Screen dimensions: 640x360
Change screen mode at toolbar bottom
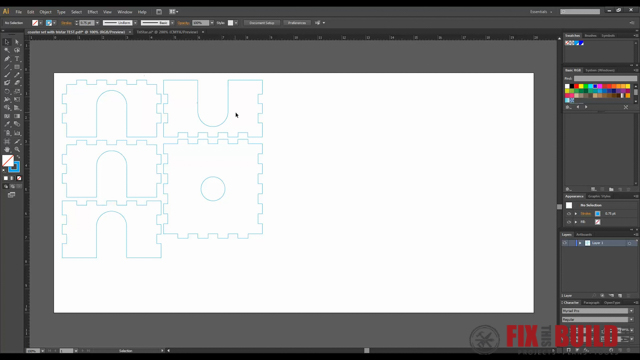(11, 195)
